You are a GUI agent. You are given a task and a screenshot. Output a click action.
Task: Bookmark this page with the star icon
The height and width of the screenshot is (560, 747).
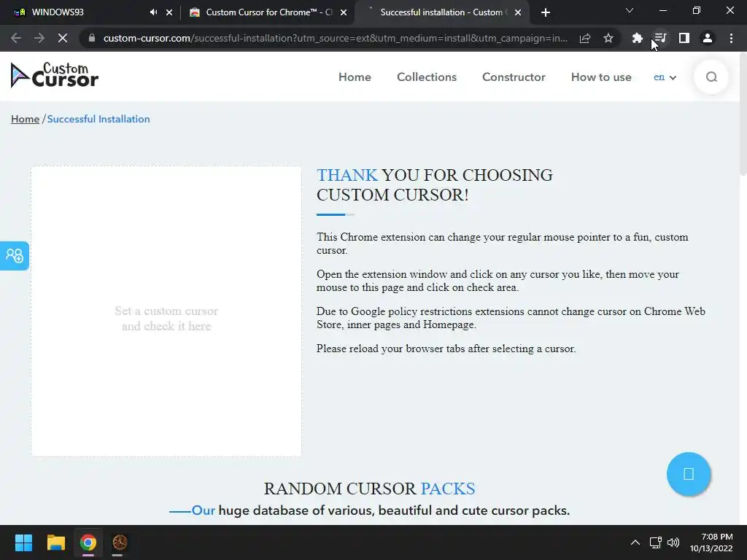608,38
